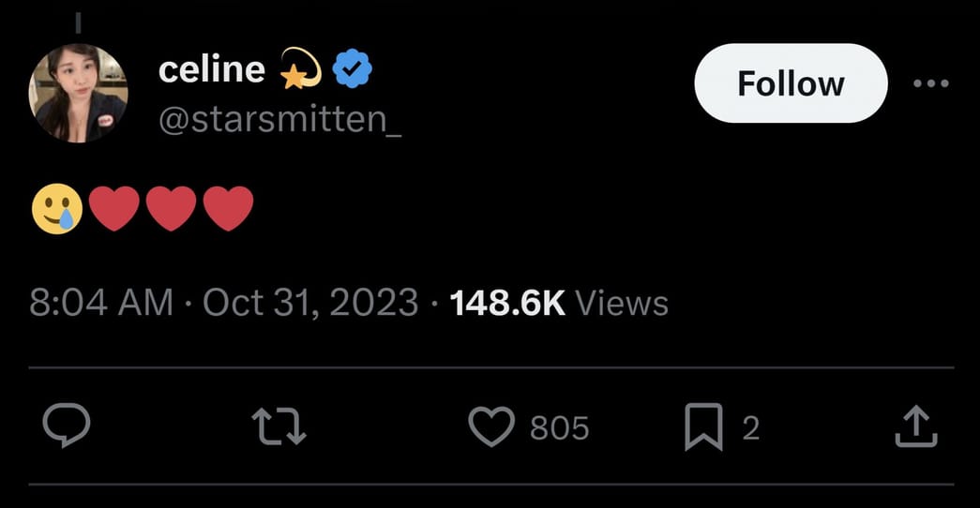Click the drooling face emoji in tweet
The width and height of the screenshot is (980, 508).
56,208
